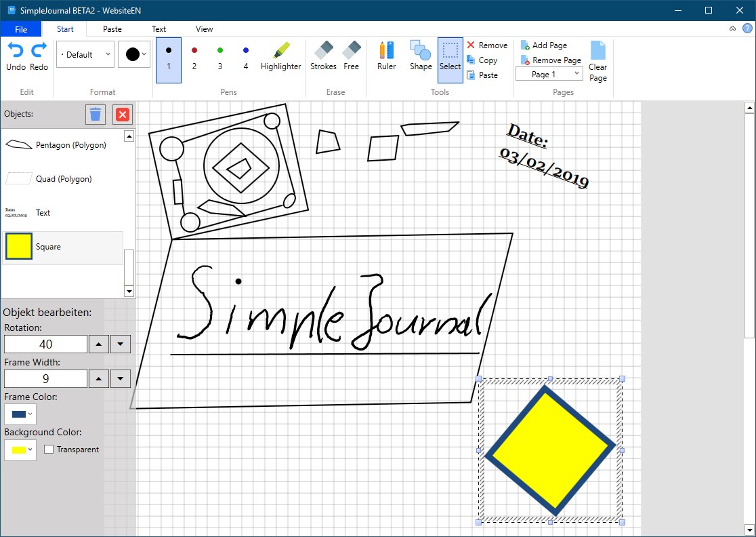Image resolution: width=756 pixels, height=537 pixels.
Task: Open the Frame Color dropdown
Action: (x=20, y=414)
